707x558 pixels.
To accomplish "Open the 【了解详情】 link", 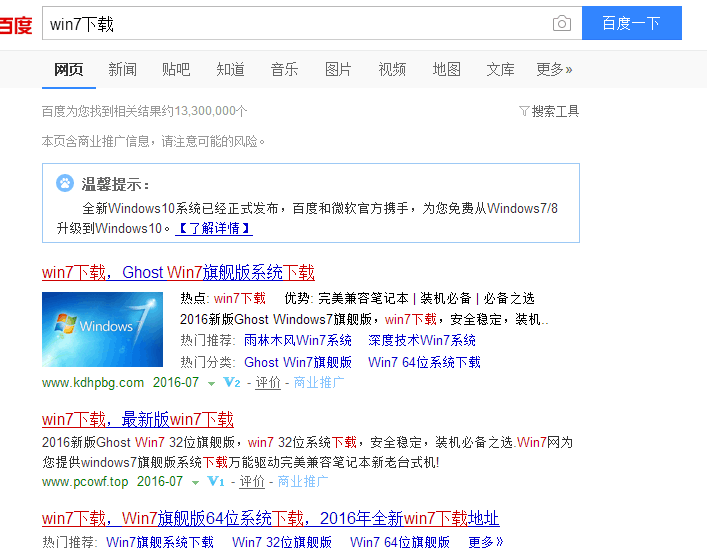I will 214,228.
